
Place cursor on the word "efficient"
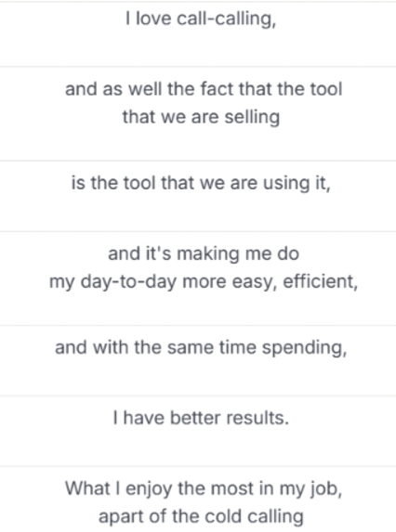pos(318,281)
